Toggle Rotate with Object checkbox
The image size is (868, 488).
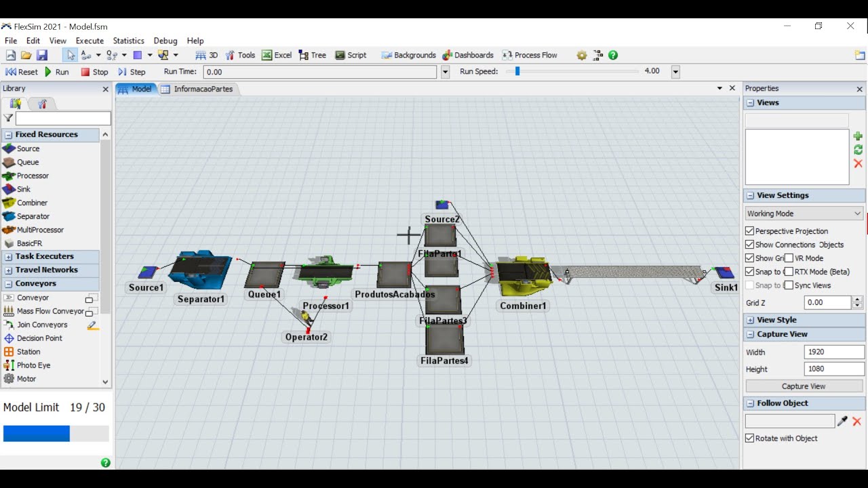pyautogui.click(x=749, y=439)
